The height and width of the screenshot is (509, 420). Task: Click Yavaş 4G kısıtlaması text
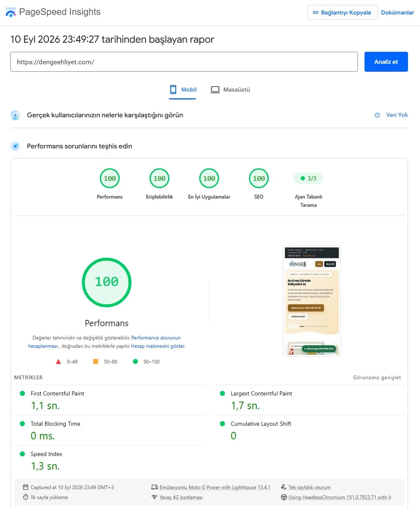pos(181,497)
